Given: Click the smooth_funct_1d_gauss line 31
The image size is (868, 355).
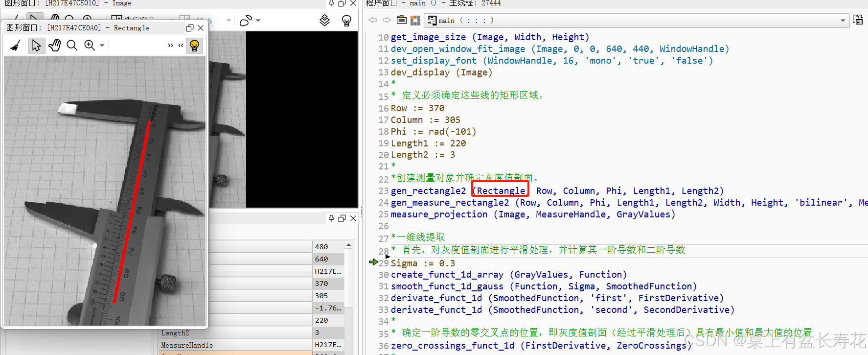Looking at the screenshot, I should click(544, 286).
